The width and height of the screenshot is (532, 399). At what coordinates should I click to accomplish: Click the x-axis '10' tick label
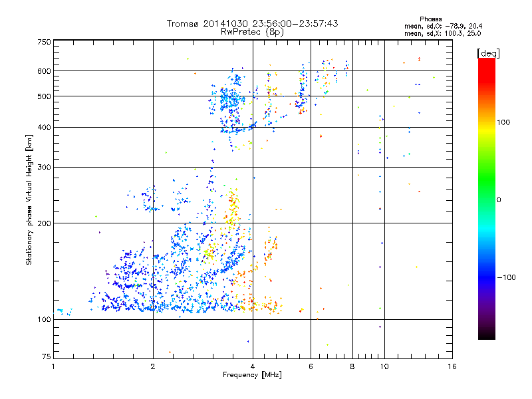[x=384, y=366]
